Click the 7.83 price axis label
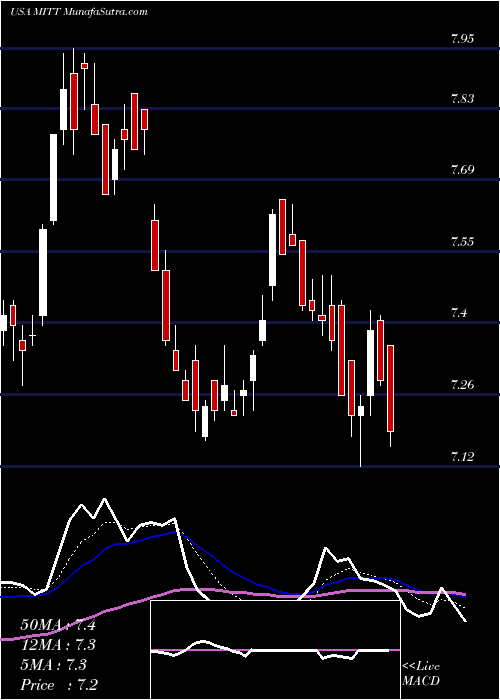This screenshot has height=700, width=500. pyautogui.click(x=462, y=99)
